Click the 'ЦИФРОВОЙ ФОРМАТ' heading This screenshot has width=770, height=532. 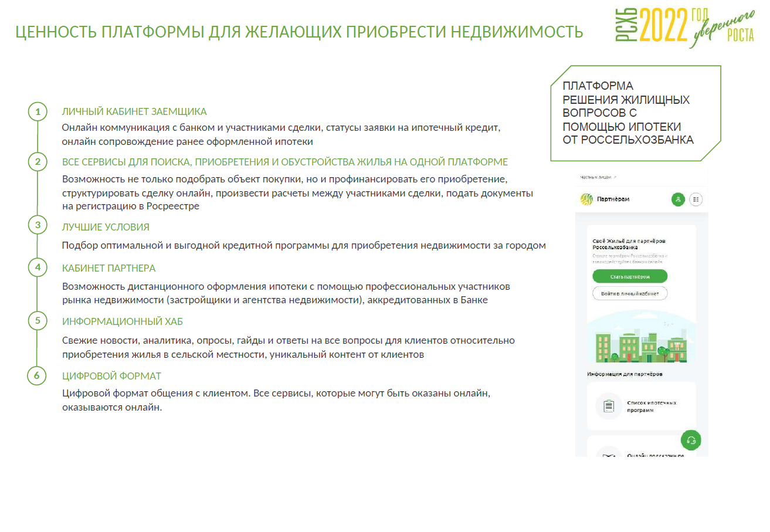coord(111,376)
